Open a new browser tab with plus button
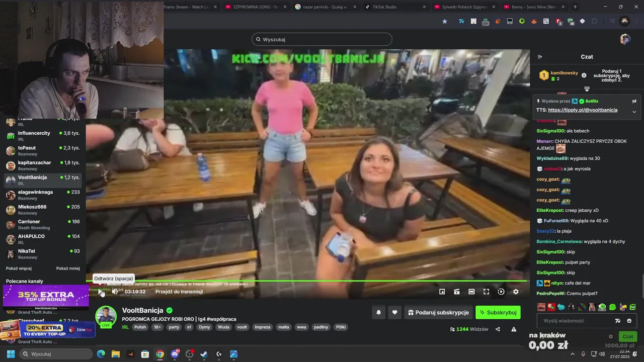644x362 pixels. point(575,7)
